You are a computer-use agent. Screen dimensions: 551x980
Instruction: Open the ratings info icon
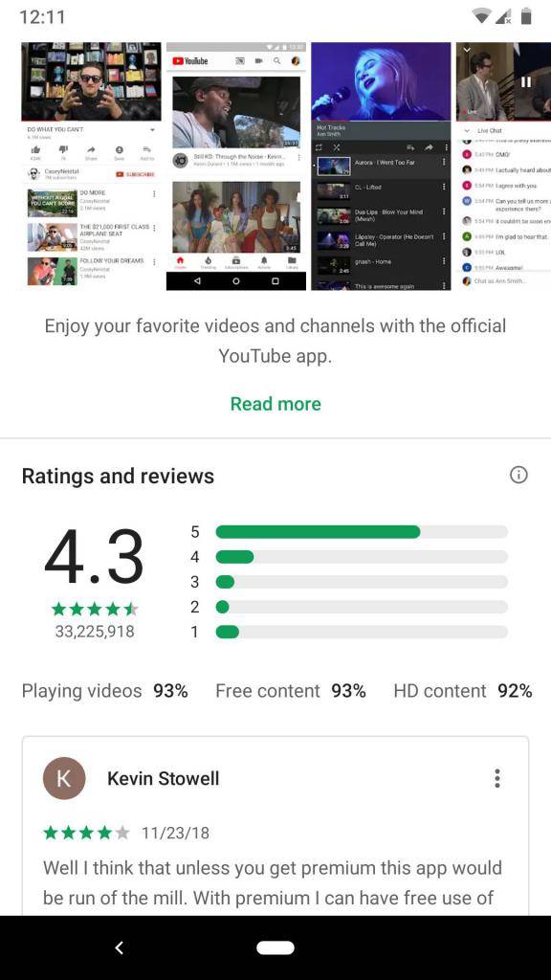click(518, 475)
